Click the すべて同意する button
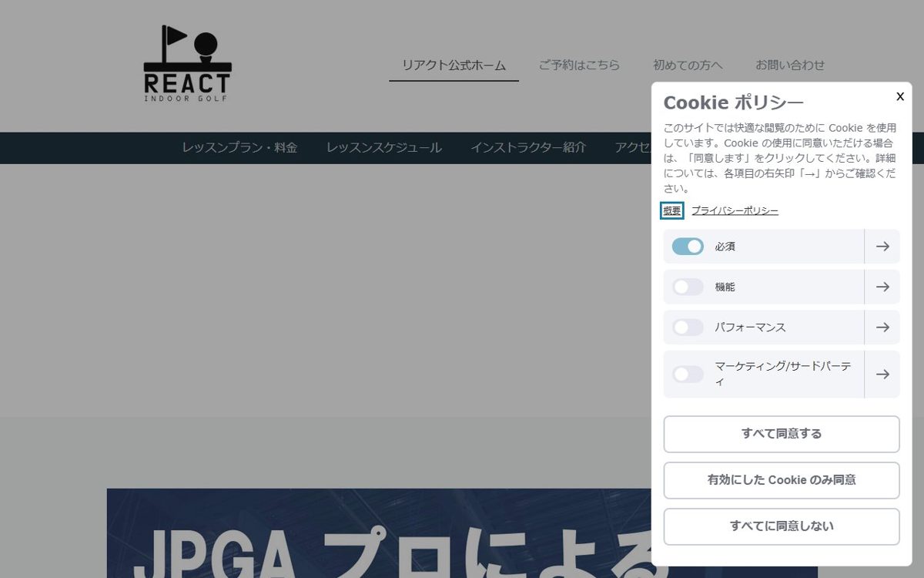Viewport: 924px width, 578px height. 782,434
